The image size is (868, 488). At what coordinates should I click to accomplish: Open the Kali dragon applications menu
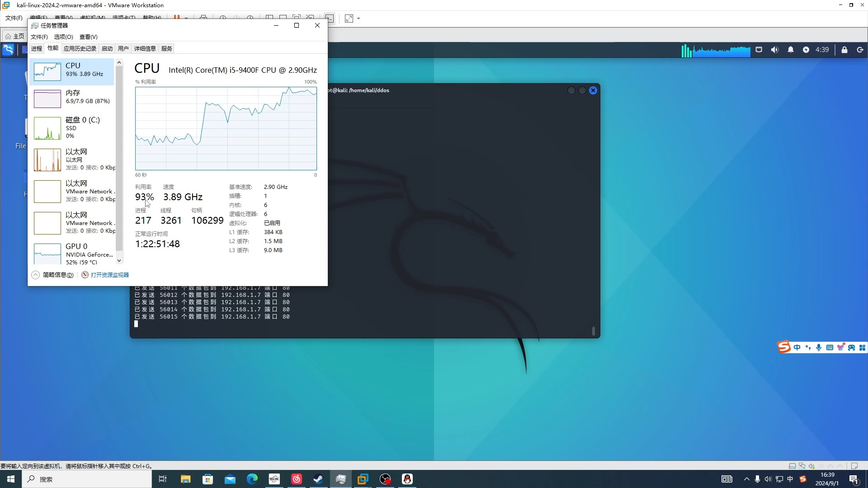(8, 50)
